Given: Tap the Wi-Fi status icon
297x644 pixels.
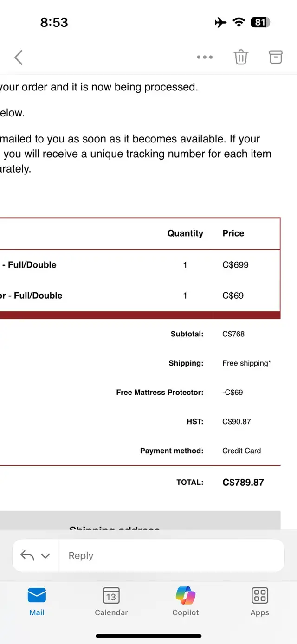Looking at the screenshot, I should coord(239,22).
